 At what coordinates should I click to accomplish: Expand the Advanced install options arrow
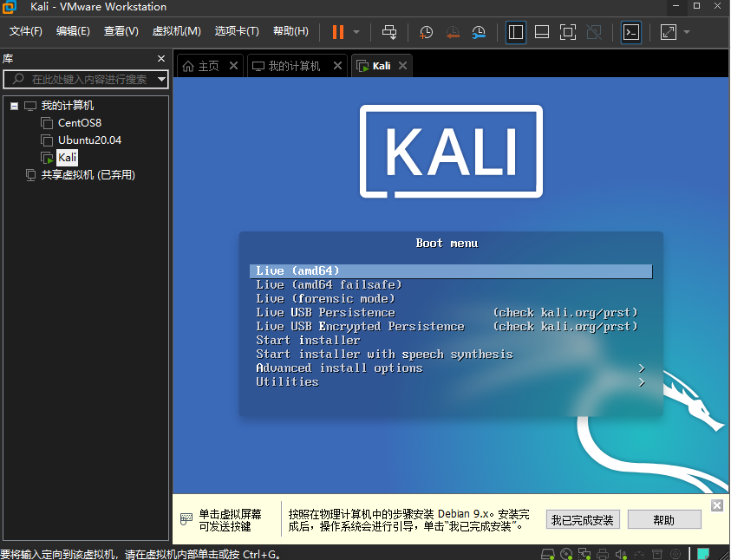point(642,368)
